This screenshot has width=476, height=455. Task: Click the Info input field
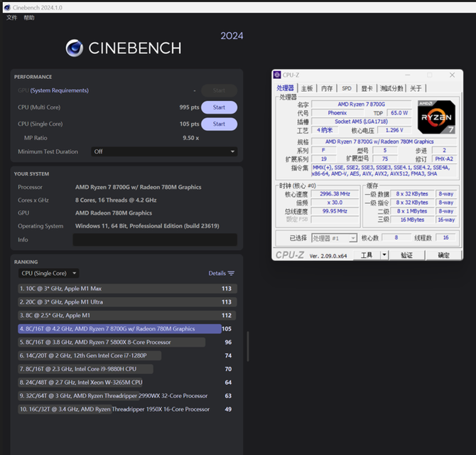click(x=155, y=240)
